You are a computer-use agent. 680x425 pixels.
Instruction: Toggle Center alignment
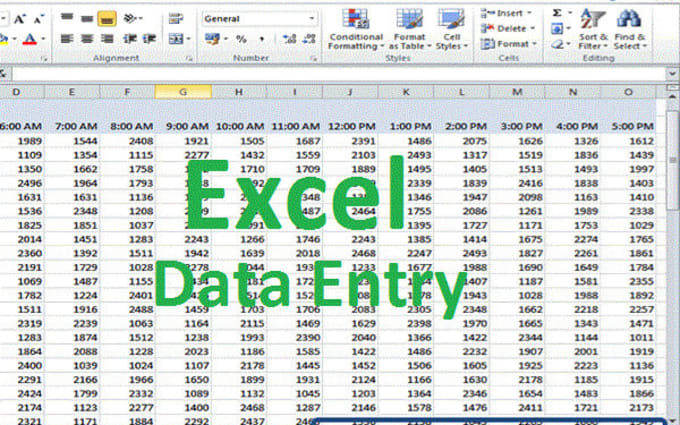(x=87, y=39)
